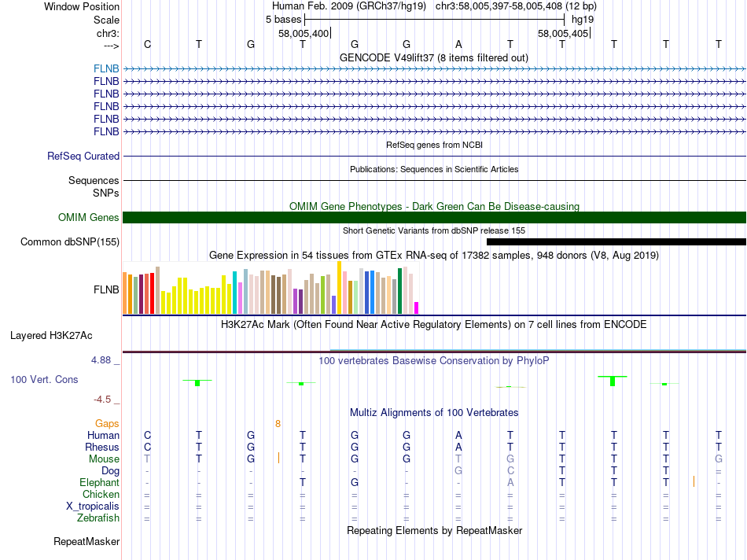Screen dimensions: 747x560
Task: Open the H3K27Ac Mark track title
Action: point(434,325)
